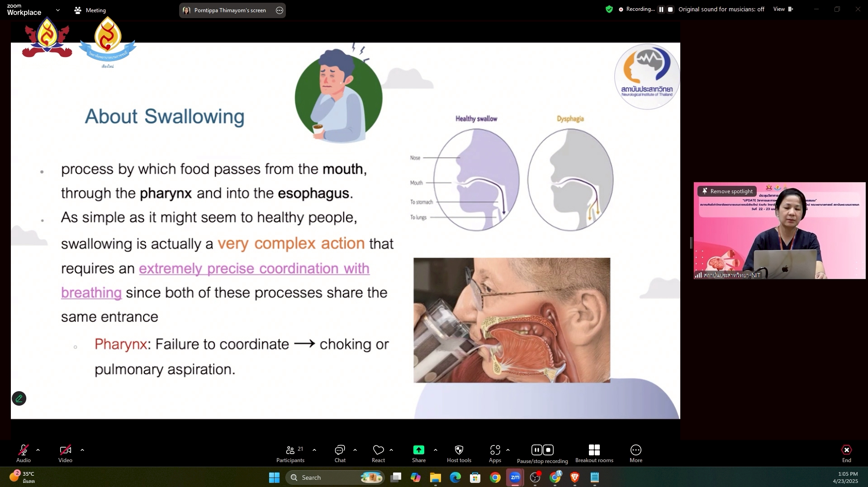This screenshot has width=868, height=487.
Task: Select the speaker video thumbnail
Action: (x=779, y=231)
